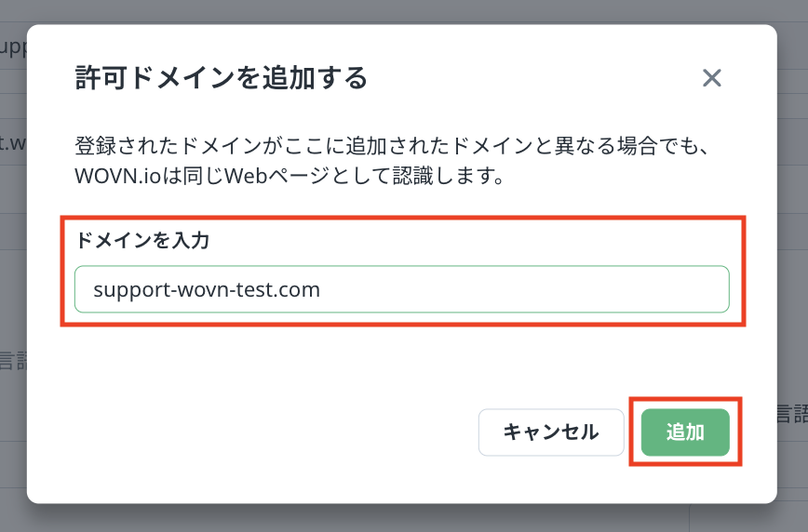Submit the domain via the 追加 button

coord(685,432)
